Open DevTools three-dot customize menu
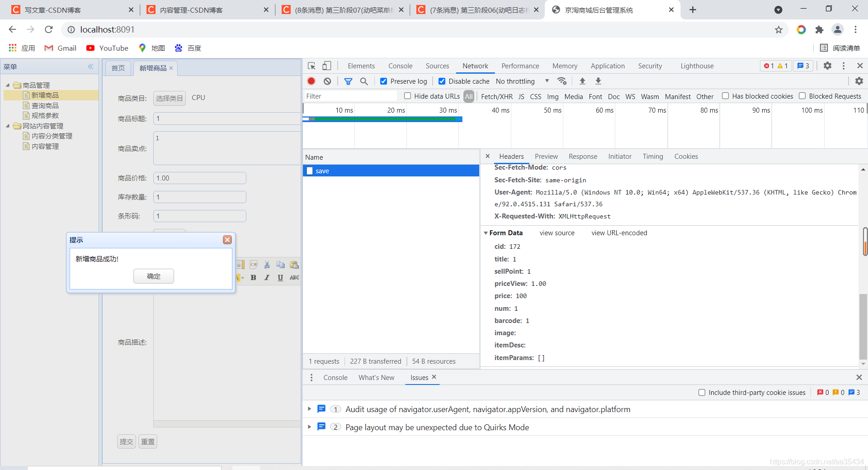Screen dimensions: 868x470 coord(844,66)
